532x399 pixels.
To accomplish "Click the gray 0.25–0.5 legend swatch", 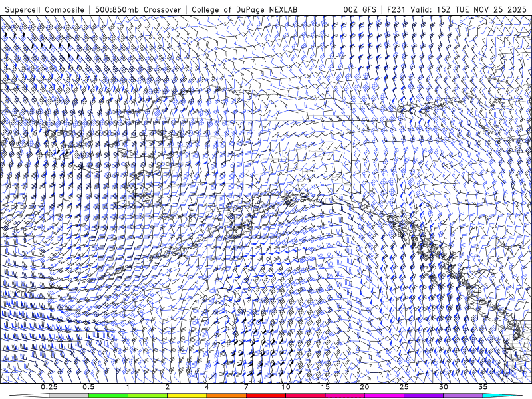I will (x=68, y=396).
